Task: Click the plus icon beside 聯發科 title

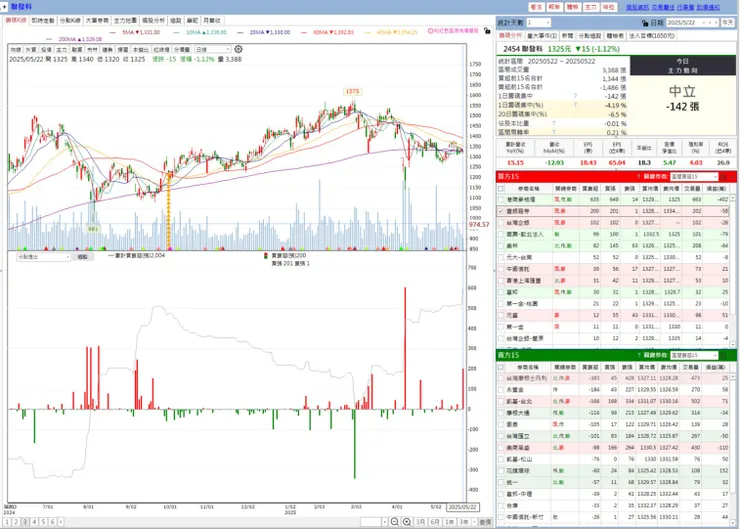Action: 4,7
